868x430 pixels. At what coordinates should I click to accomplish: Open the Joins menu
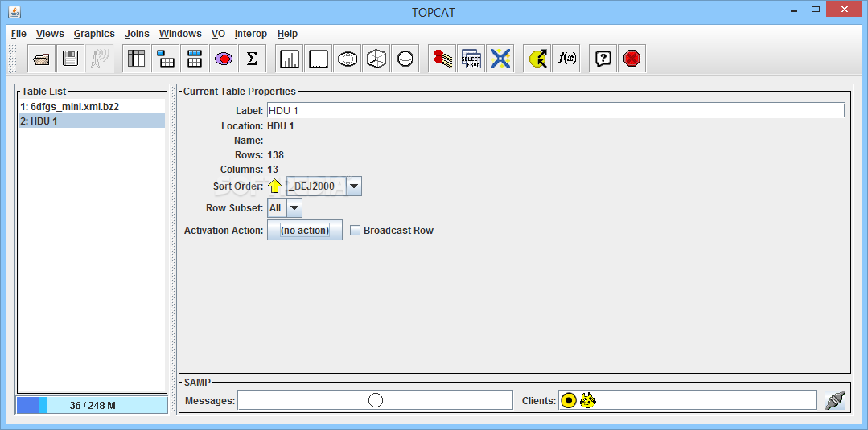(x=137, y=34)
